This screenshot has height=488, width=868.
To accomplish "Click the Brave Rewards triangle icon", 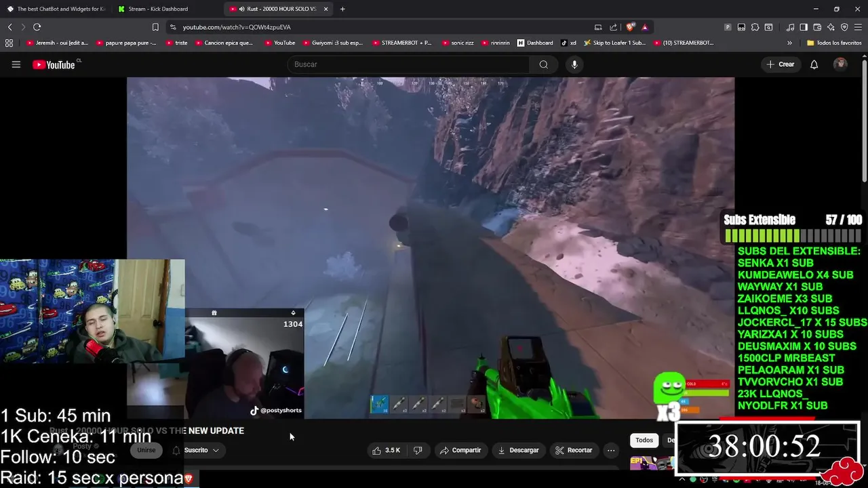I will [644, 27].
